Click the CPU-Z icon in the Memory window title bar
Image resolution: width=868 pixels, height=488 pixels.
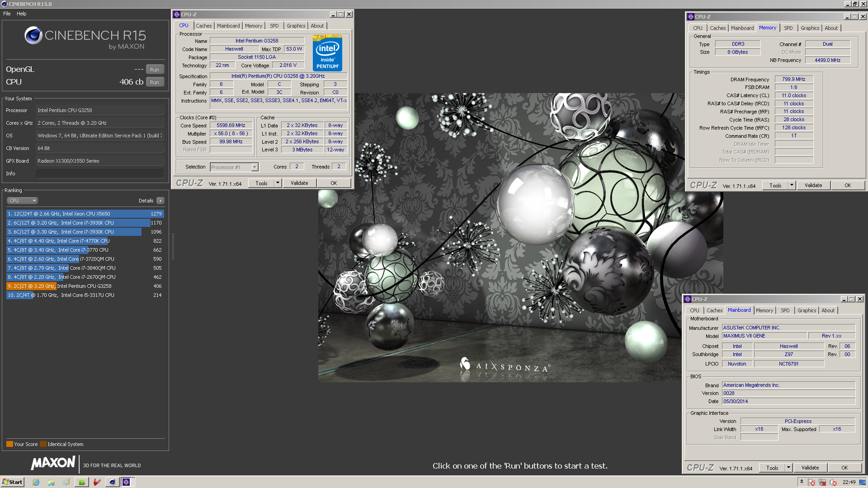[x=690, y=17]
